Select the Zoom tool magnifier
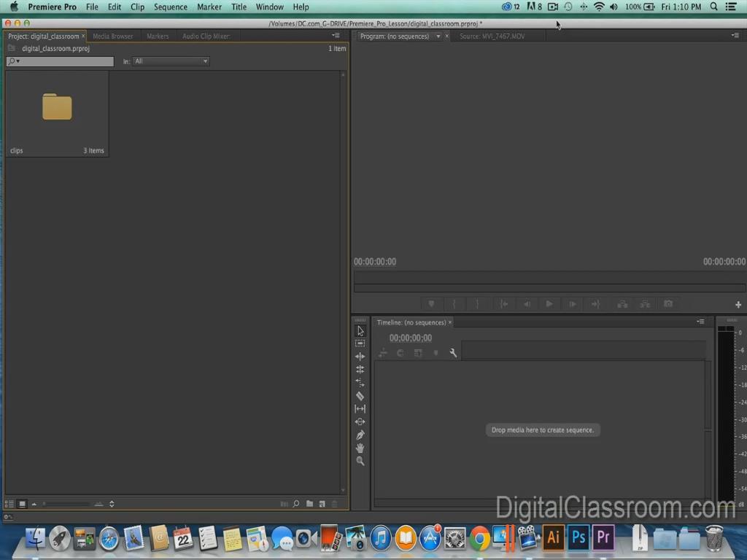Image resolution: width=747 pixels, height=560 pixels. [x=360, y=461]
